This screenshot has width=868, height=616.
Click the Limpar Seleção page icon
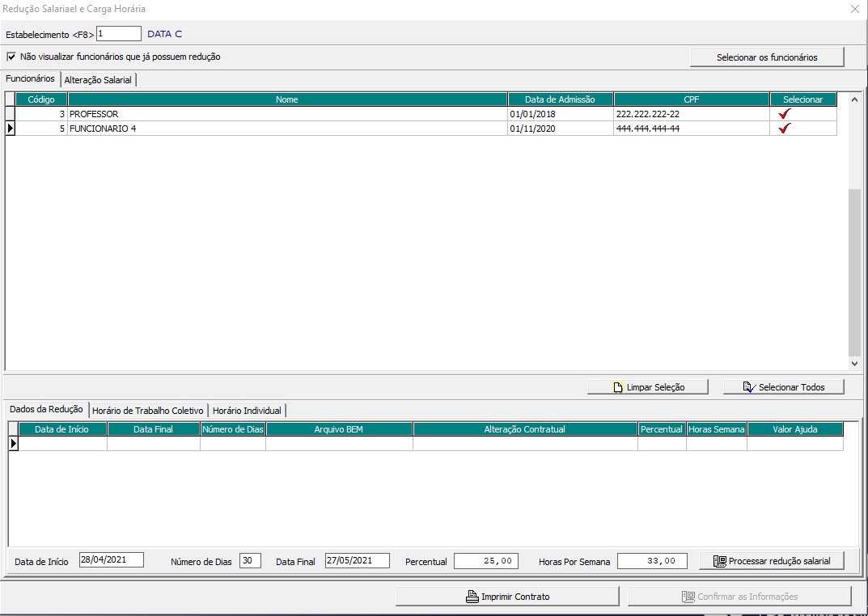pos(618,387)
